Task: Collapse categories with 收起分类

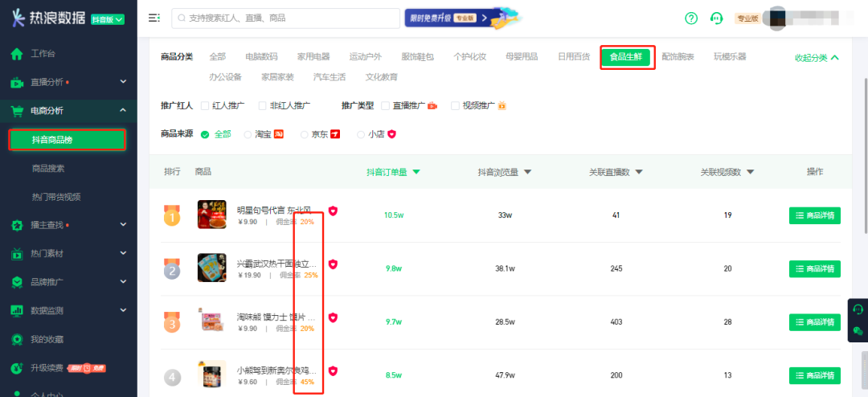Action: point(817,58)
